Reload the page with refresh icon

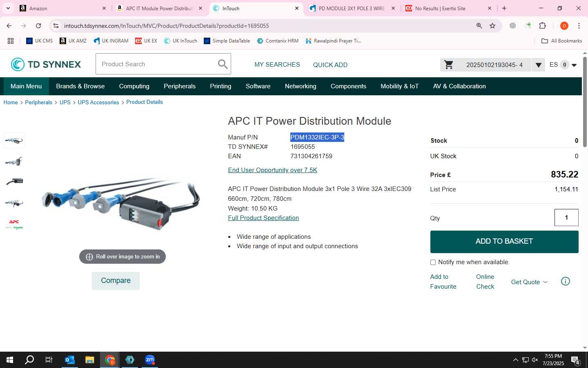pos(38,26)
